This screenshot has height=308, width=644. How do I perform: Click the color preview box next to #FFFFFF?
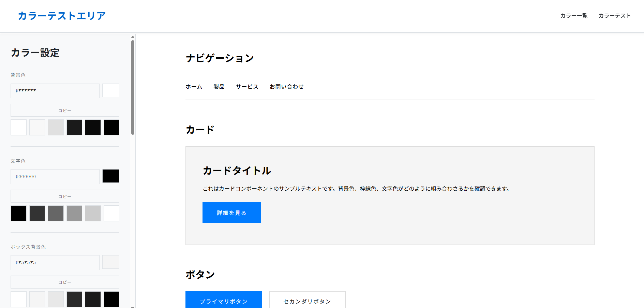click(x=110, y=90)
